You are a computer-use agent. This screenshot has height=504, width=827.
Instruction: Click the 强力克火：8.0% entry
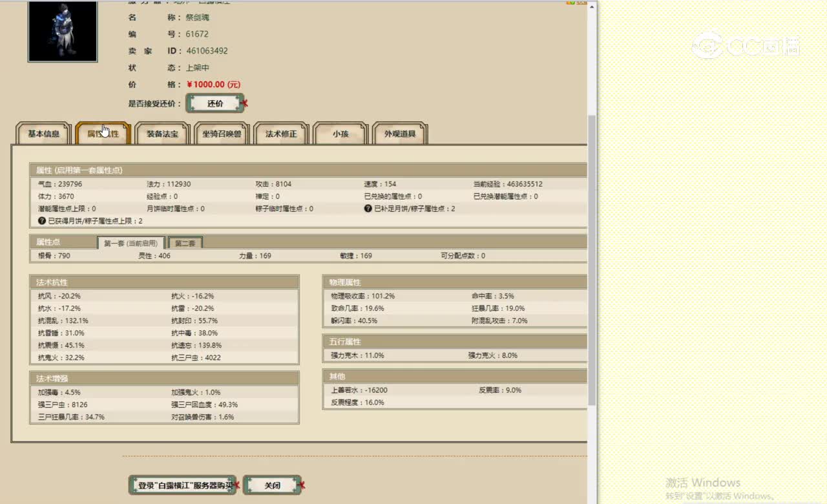pos(493,355)
